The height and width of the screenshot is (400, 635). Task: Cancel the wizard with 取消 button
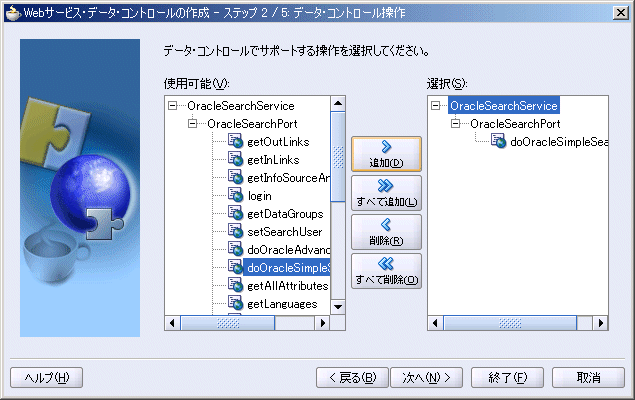(x=588, y=378)
